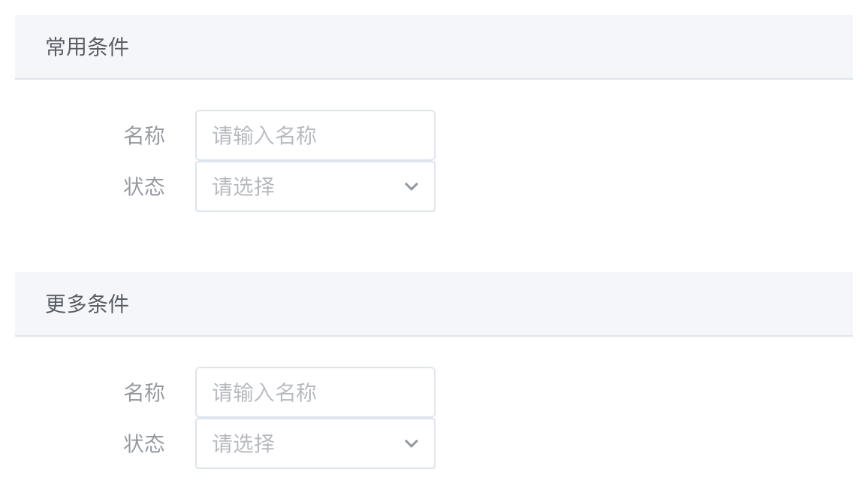Viewport: 868px width, 484px height.
Task: Click the 状态 label in 更多条件
Action: click(x=144, y=443)
